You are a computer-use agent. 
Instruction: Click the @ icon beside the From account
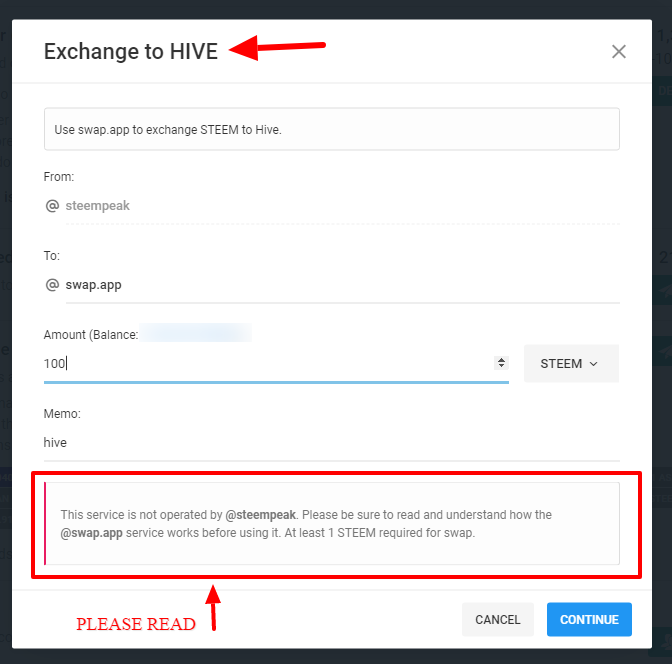coord(53,206)
